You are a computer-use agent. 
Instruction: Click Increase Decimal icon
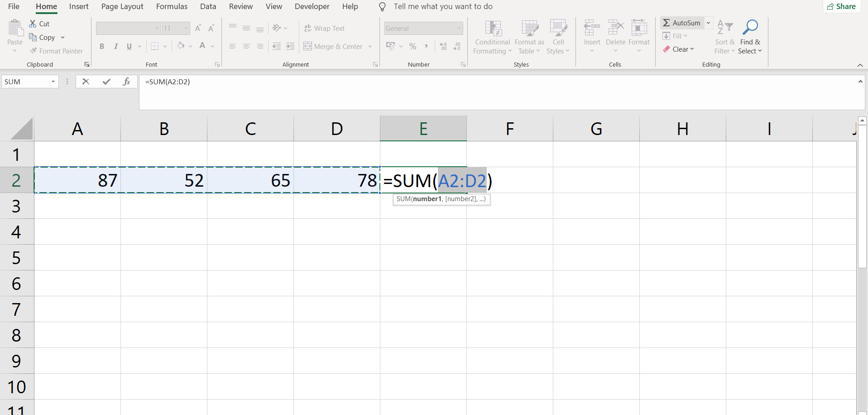(x=443, y=46)
